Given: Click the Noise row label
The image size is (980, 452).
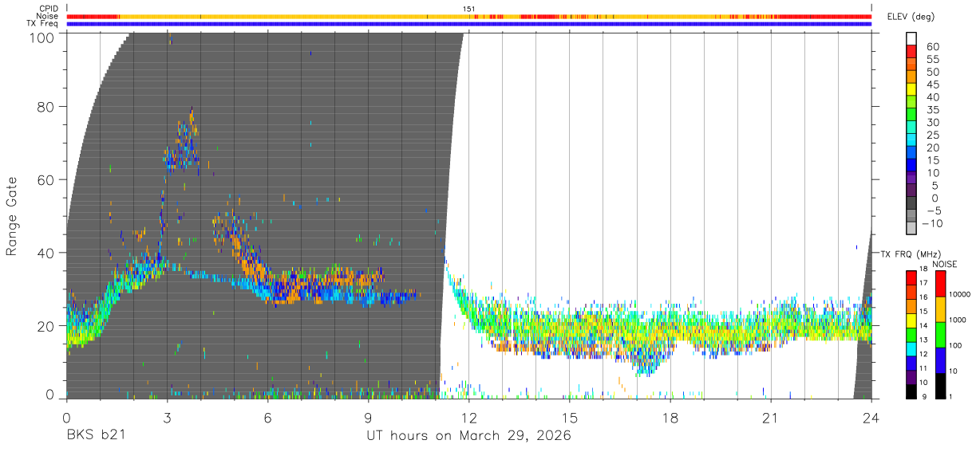Looking at the screenshot, I should [48, 16].
